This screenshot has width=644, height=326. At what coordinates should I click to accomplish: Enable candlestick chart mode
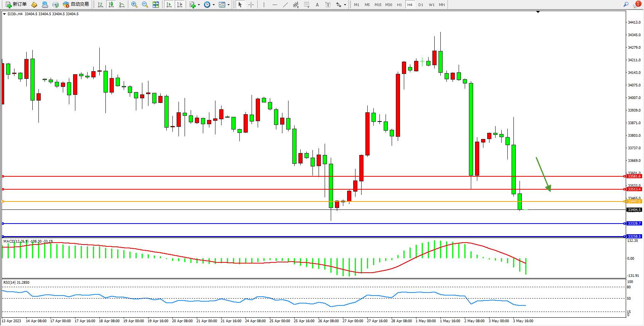111,5
